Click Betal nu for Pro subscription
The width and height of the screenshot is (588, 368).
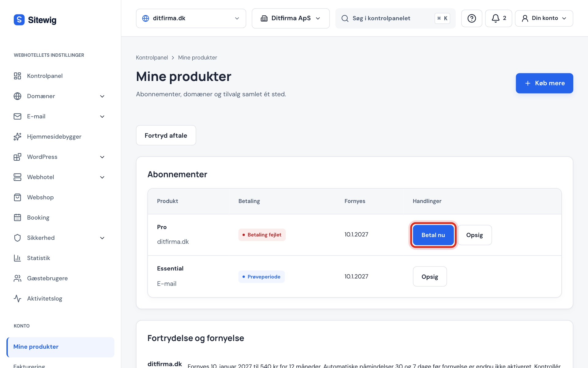(x=433, y=235)
